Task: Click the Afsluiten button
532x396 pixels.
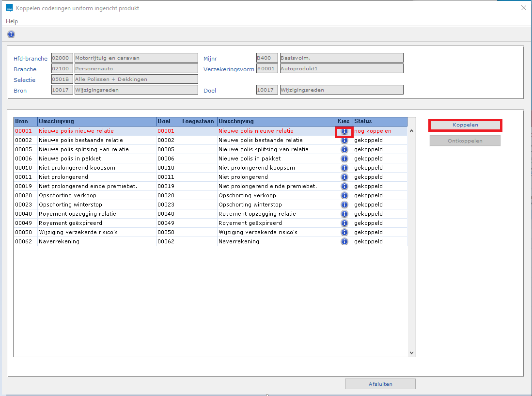Action: click(380, 384)
